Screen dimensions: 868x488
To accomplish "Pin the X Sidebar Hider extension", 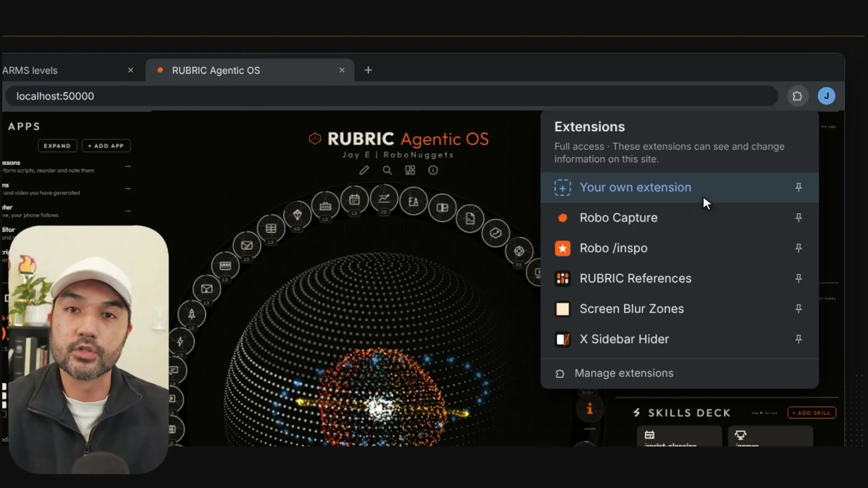I will [799, 339].
